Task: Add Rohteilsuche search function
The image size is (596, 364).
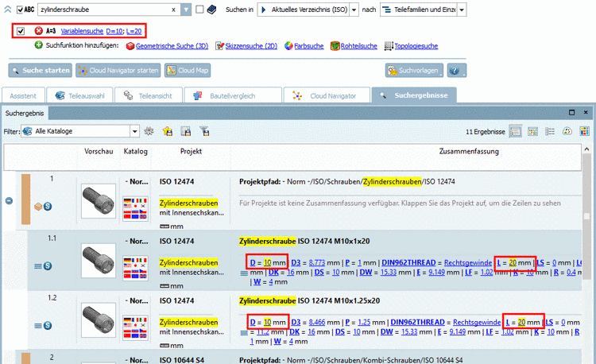Action: pyautogui.click(x=358, y=46)
